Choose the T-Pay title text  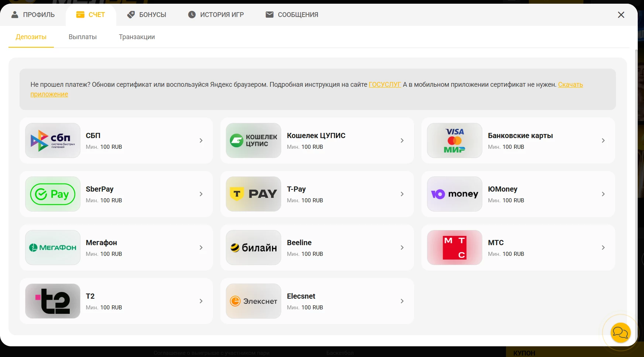pos(296,189)
